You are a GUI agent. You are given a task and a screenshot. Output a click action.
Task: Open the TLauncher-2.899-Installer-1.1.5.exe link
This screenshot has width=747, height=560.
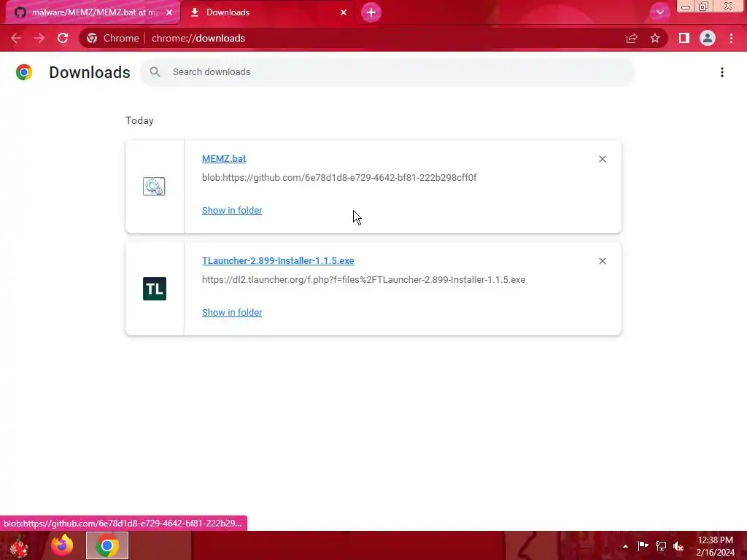point(278,261)
